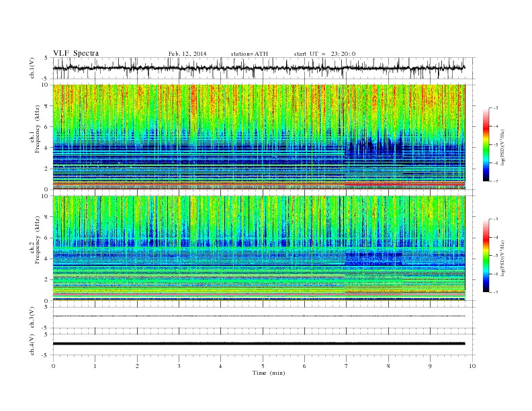Click the "7" tick on the time axis
Screen dimensions: 532x411
coord(347,366)
